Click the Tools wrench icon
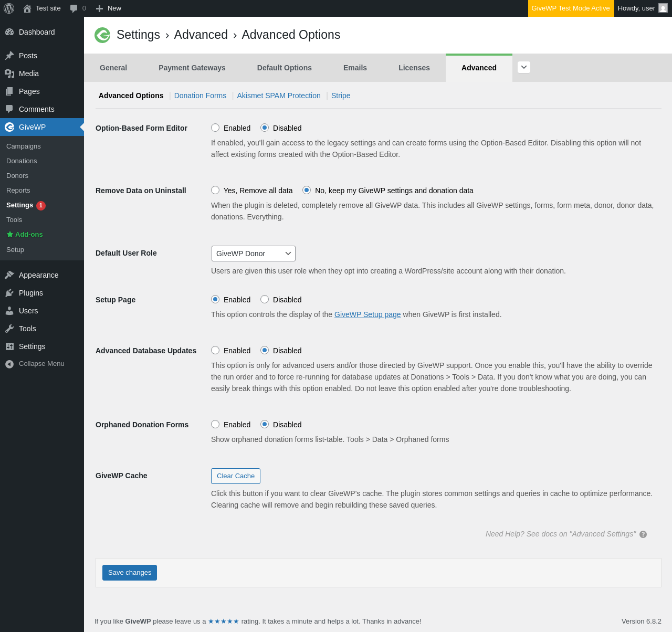This screenshot has width=672, height=632. [9, 329]
